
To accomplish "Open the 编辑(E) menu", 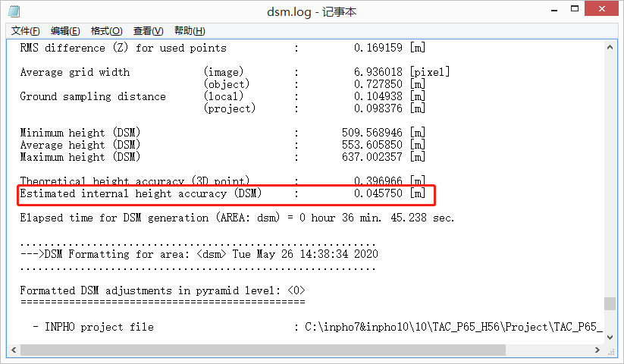I will pyautogui.click(x=65, y=31).
